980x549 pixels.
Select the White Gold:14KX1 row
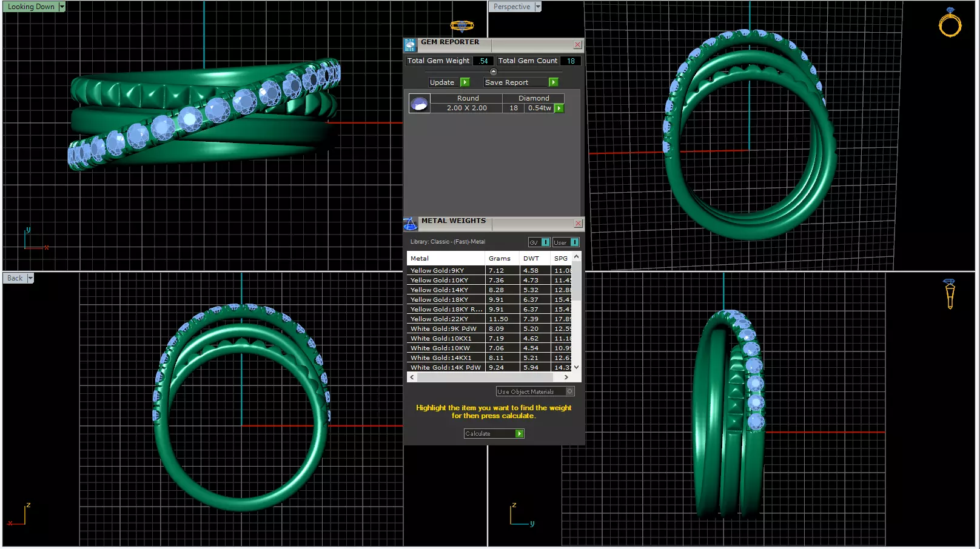pos(489,358)
